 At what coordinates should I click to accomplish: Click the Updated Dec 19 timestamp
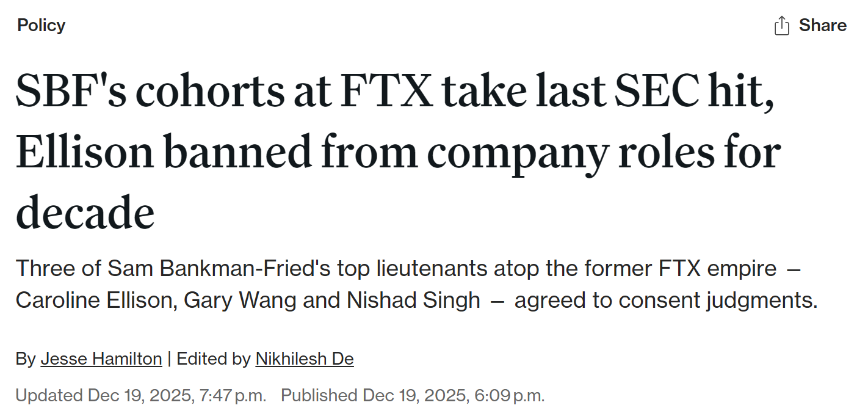[x=140, y=395]
